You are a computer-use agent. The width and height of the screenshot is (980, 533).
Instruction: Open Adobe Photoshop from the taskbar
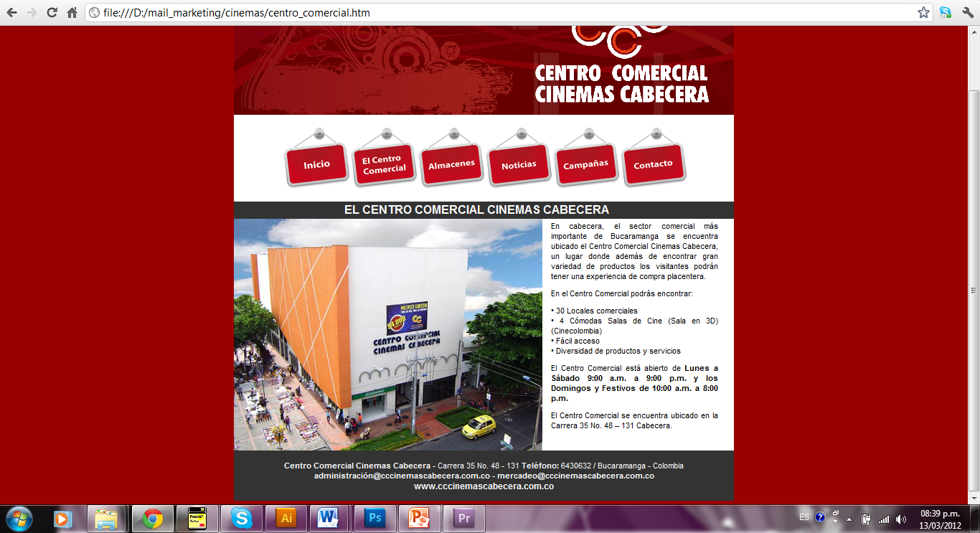coord(375,518)
